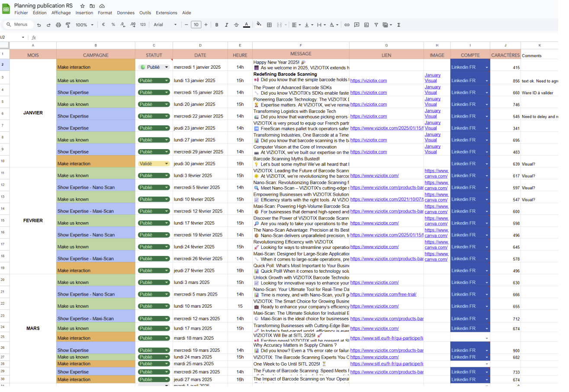Open the text color picker
Image resolution: width=569 pixels, height=392 pixels.
pyautogui.click(x=246, y=25)
